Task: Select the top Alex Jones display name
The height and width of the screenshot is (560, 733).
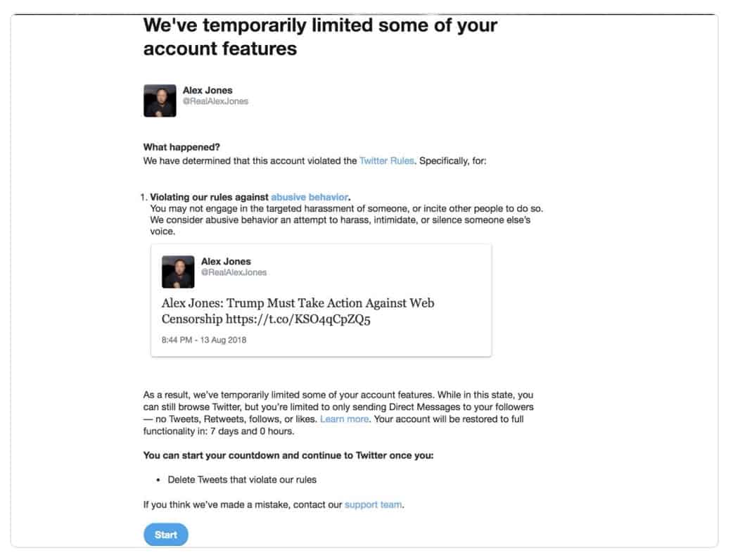Action: 208,90
